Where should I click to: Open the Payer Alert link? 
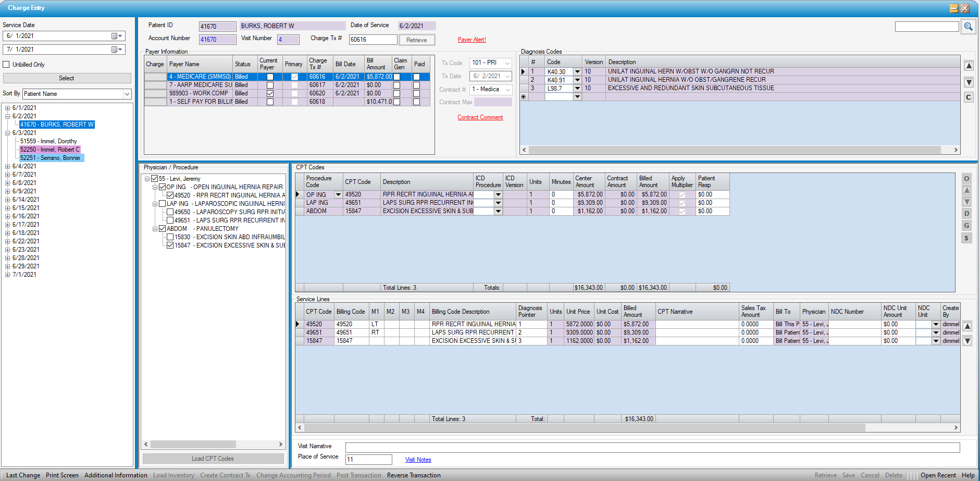coord(472,40)
